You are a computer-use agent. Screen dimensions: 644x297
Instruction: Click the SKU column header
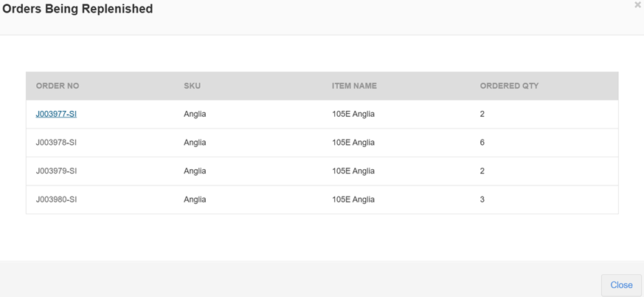192,86
